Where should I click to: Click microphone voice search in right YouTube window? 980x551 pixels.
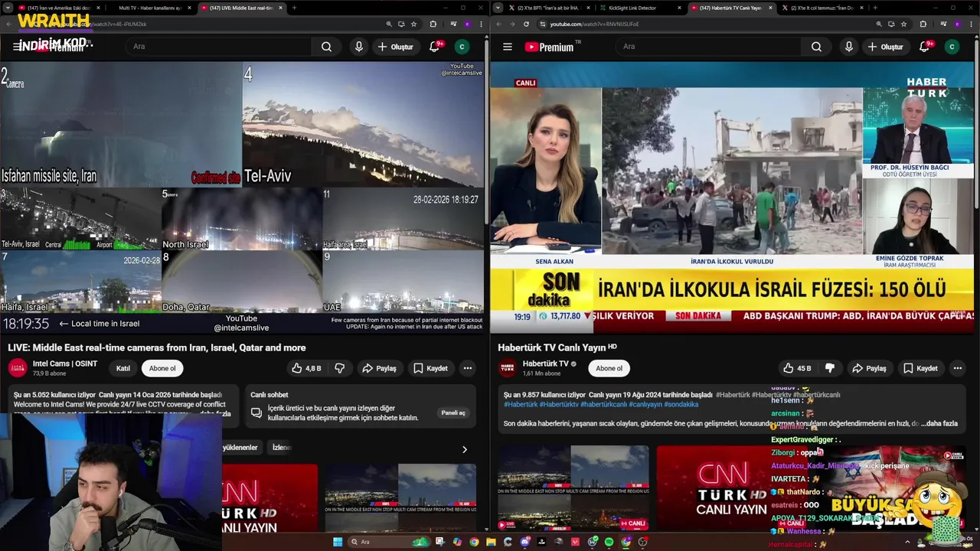pyautogui.click(x=848, y=47)
